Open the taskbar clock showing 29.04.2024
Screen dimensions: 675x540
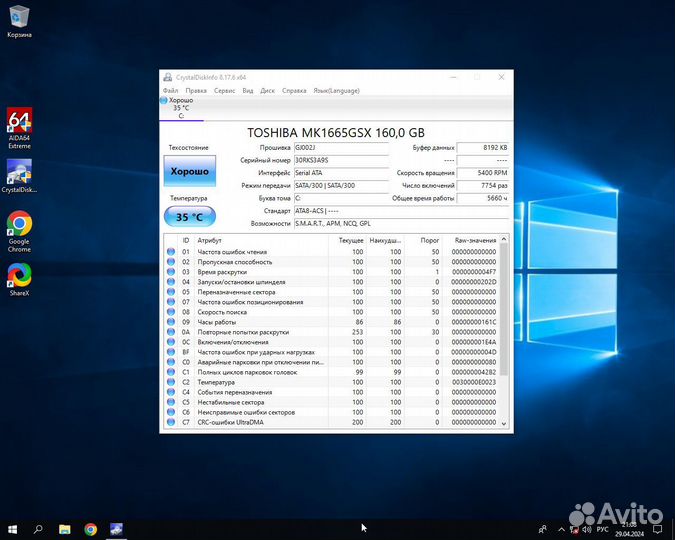pos(629,529)
